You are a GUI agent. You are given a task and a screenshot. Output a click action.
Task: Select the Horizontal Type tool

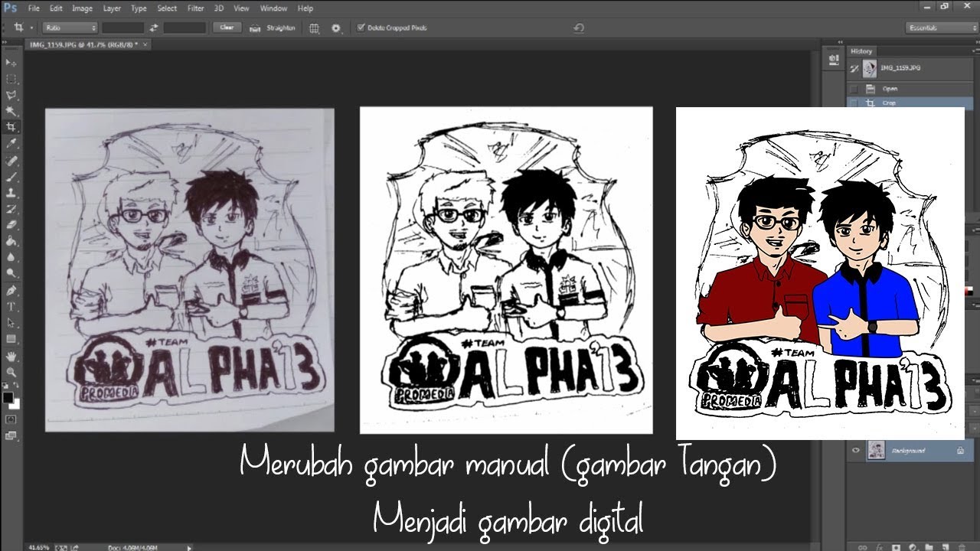[x=11, y=307]
